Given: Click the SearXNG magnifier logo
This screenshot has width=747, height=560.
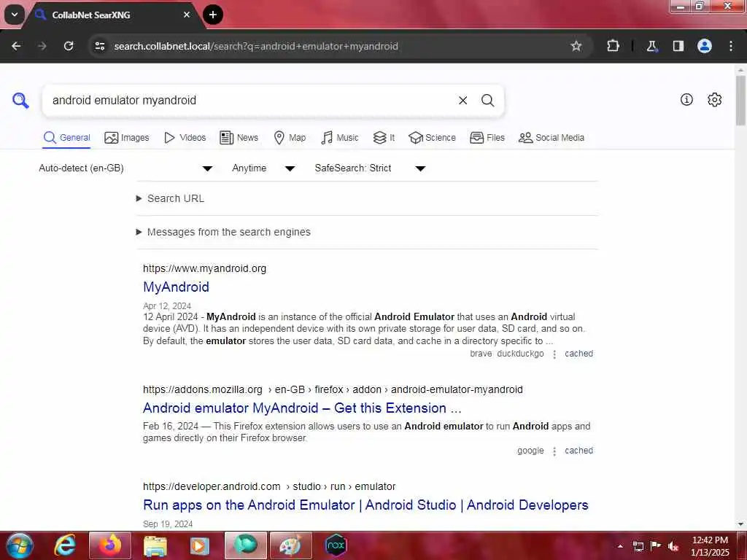Looking at the screenshot, I should pyautogui.click(x=20, y=101).
